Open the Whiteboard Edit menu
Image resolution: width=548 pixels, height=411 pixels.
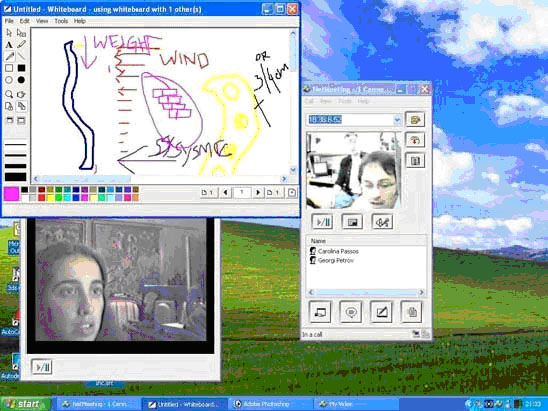(24, 21)
